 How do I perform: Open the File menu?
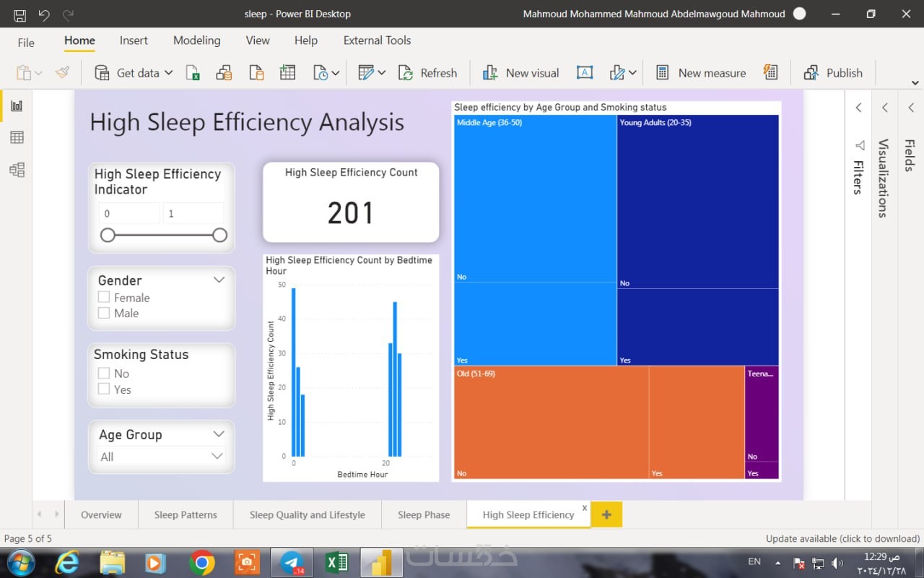coord(26,42)
